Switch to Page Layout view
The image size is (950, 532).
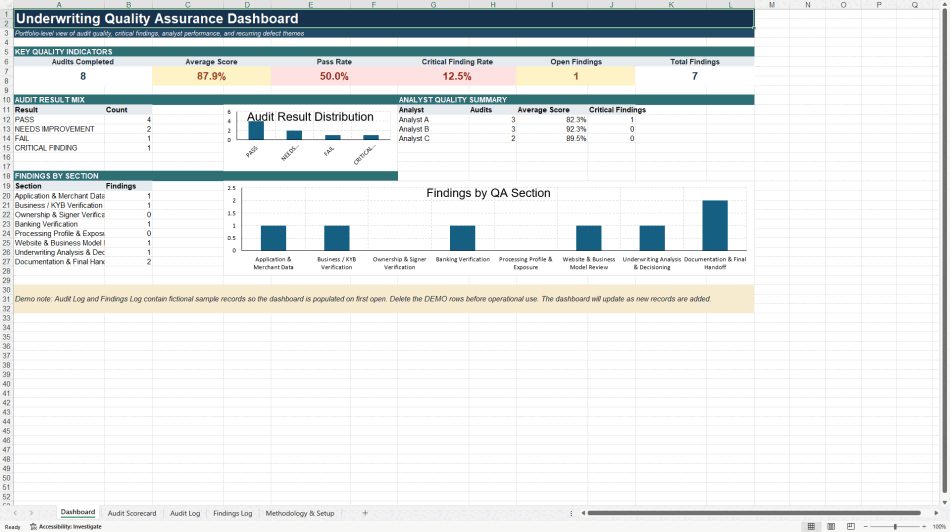(x=831, y=527)
